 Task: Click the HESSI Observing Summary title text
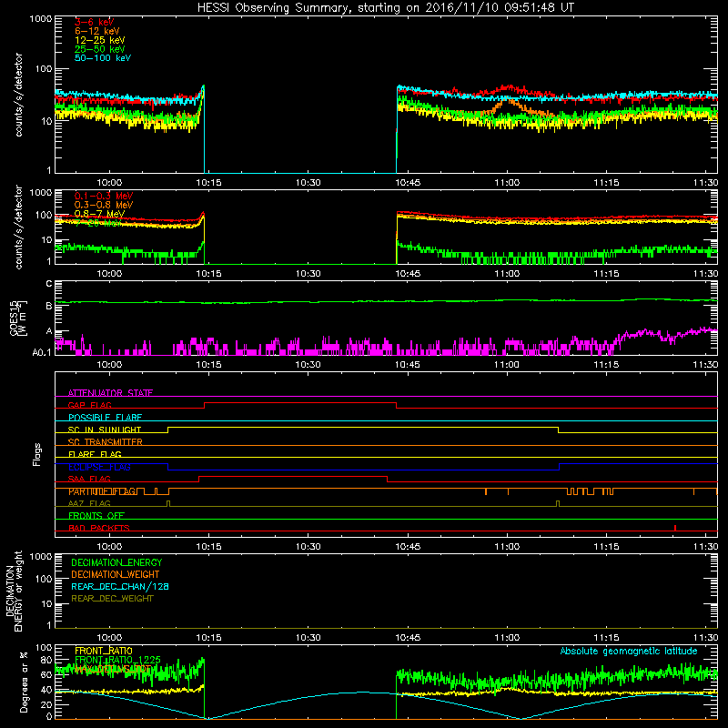point(385,8)
